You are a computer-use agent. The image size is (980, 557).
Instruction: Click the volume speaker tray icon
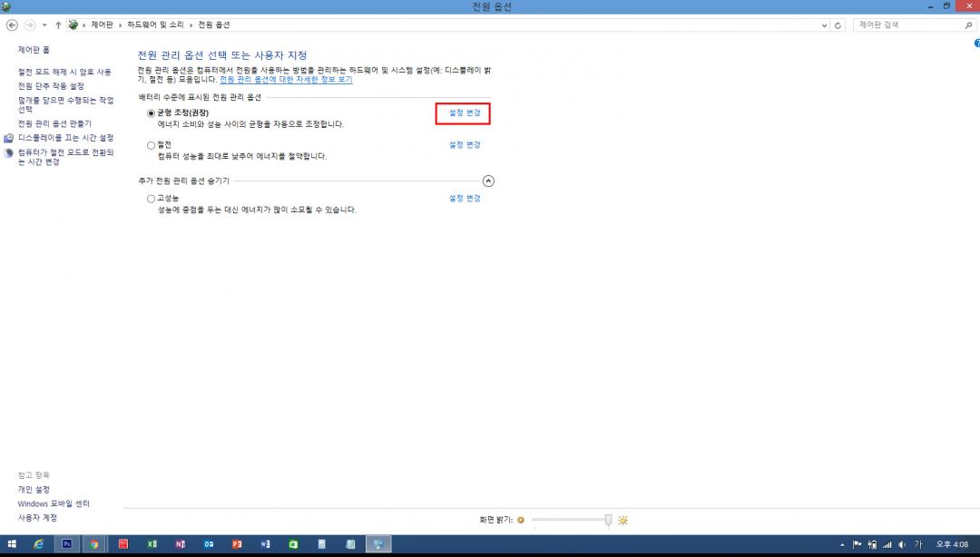point(901,544)
